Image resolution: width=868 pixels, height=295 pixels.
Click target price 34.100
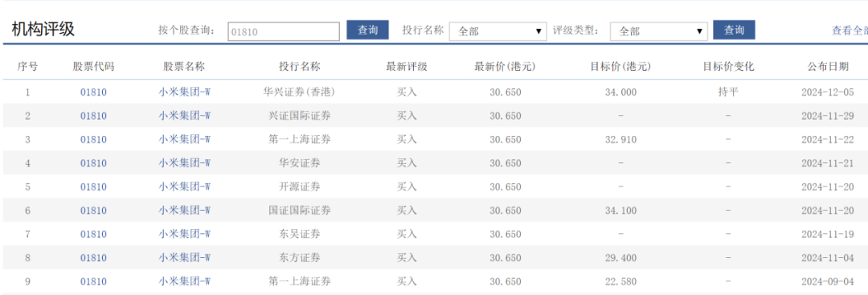pos(620,211)
